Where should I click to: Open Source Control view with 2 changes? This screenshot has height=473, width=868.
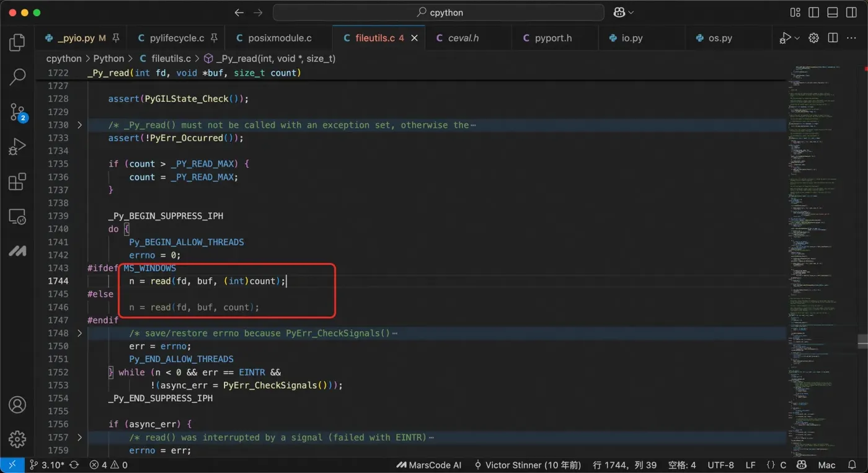17,112
